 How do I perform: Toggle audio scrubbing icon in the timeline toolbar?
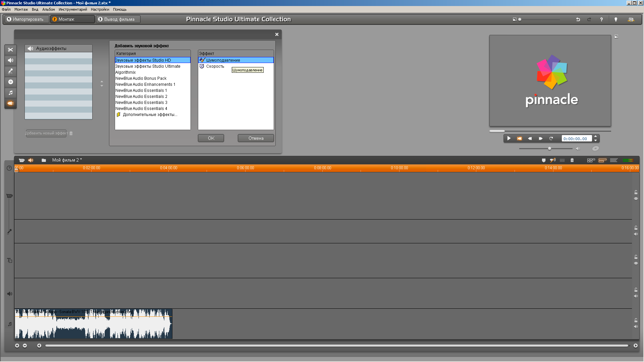click(x=553, y=160)
